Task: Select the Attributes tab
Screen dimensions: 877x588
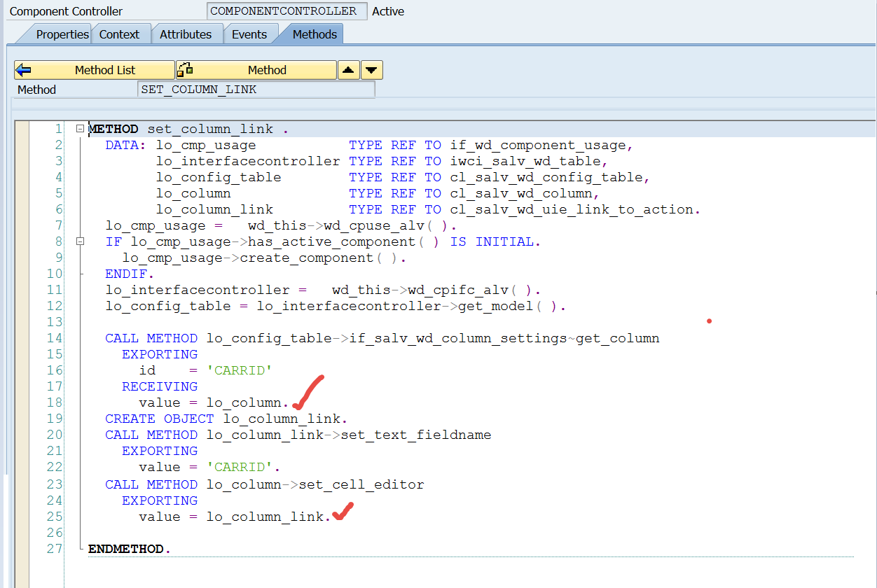Action: pos(185,34)
